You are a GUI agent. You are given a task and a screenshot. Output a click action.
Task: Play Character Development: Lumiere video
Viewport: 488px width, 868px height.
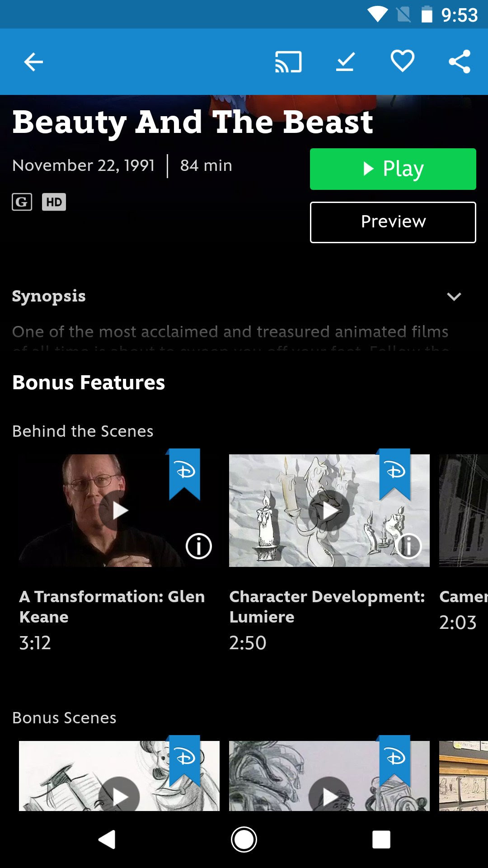[329, 511]
